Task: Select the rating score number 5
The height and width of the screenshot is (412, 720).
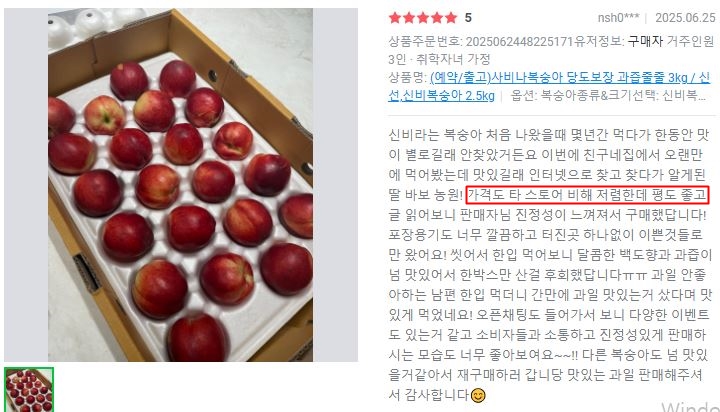Action: click(468, 18)
